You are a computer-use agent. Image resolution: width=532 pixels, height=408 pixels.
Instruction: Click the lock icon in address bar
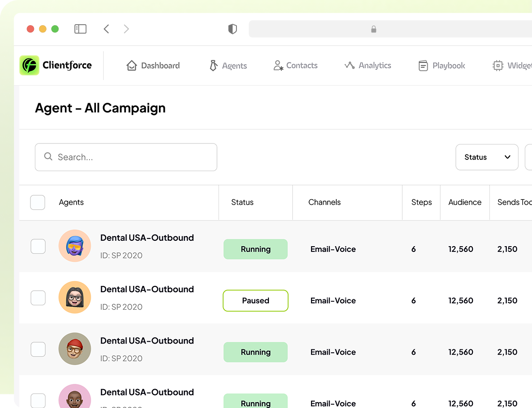[x=374, y=29]
